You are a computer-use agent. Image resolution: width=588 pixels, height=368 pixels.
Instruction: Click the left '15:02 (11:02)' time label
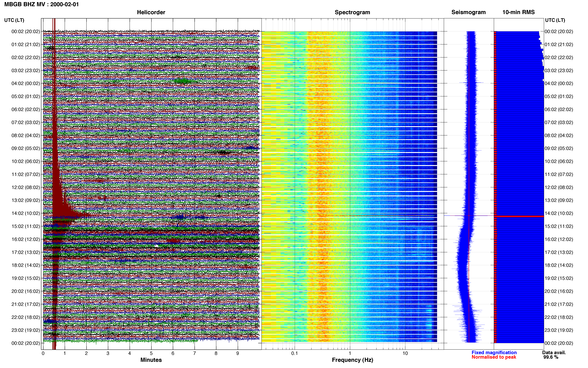[26, 226]
